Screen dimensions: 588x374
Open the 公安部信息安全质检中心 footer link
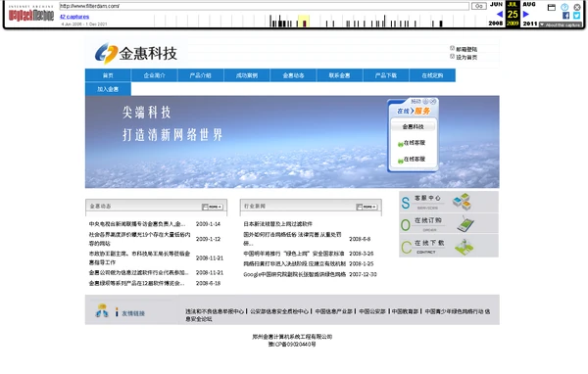click(x=279, y=311)
